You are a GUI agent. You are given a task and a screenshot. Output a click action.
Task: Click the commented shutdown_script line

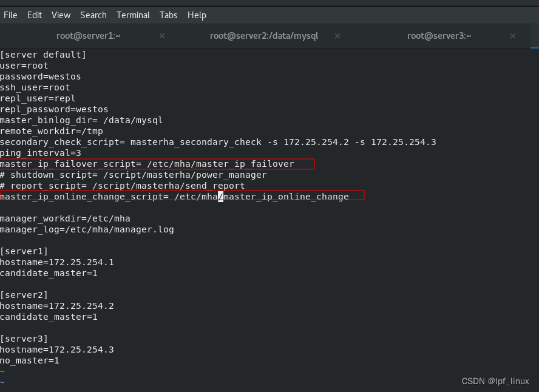(133, 175)
